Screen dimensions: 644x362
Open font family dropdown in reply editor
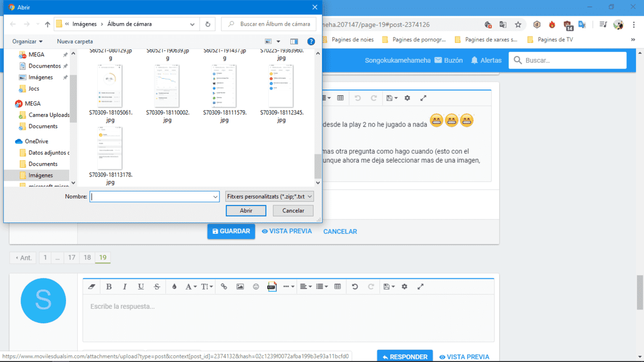tap(191, 287)
